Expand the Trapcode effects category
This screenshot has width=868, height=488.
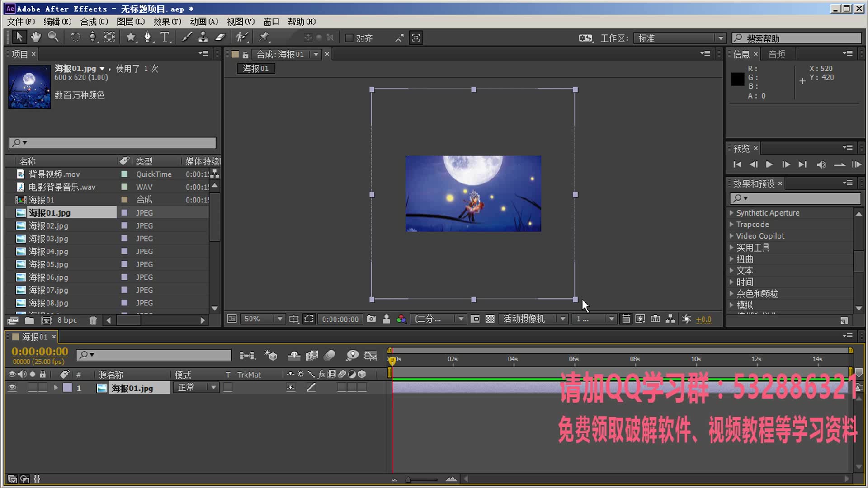click(731, 225)
